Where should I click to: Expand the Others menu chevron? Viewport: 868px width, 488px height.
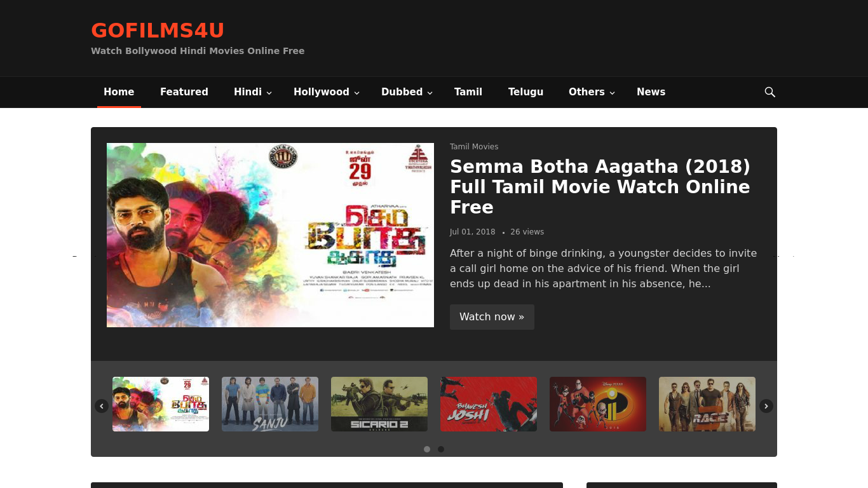tap(613, 93)
